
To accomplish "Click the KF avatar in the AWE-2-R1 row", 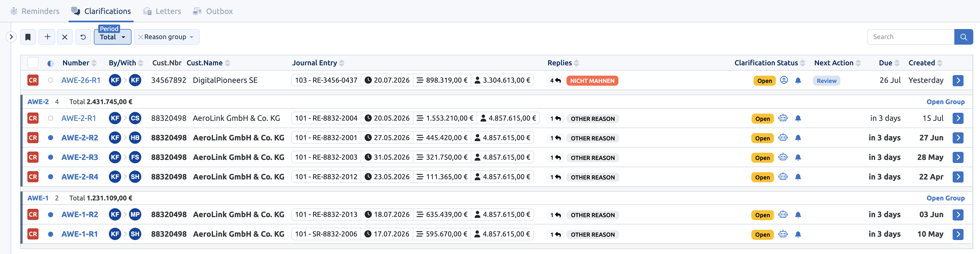I will pyautogui.click(x=115, y=118).
